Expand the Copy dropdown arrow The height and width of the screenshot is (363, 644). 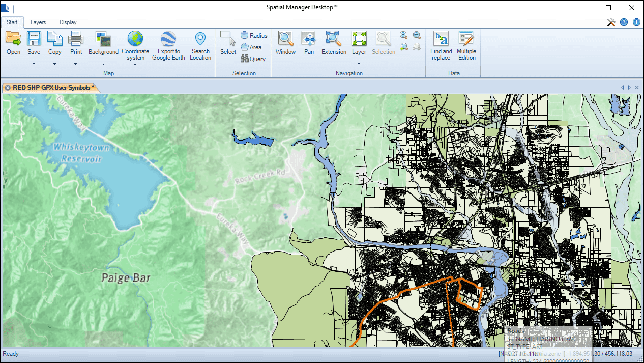coord(55,64)
